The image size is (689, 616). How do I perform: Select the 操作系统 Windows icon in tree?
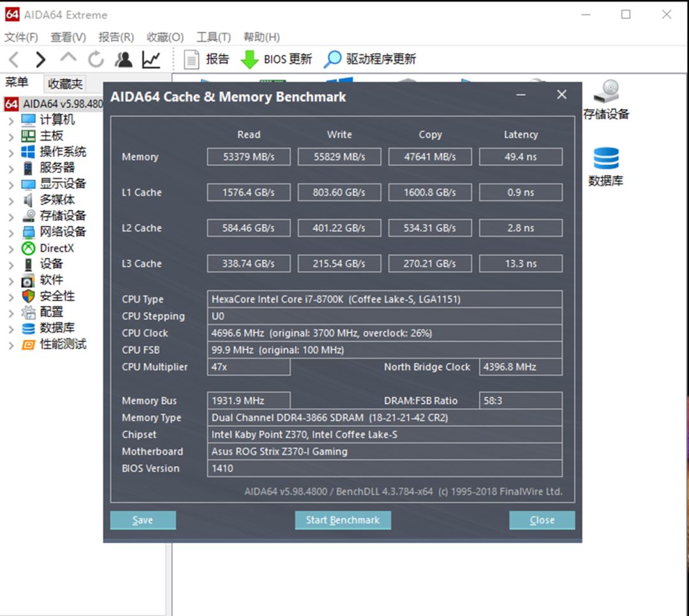28,152
